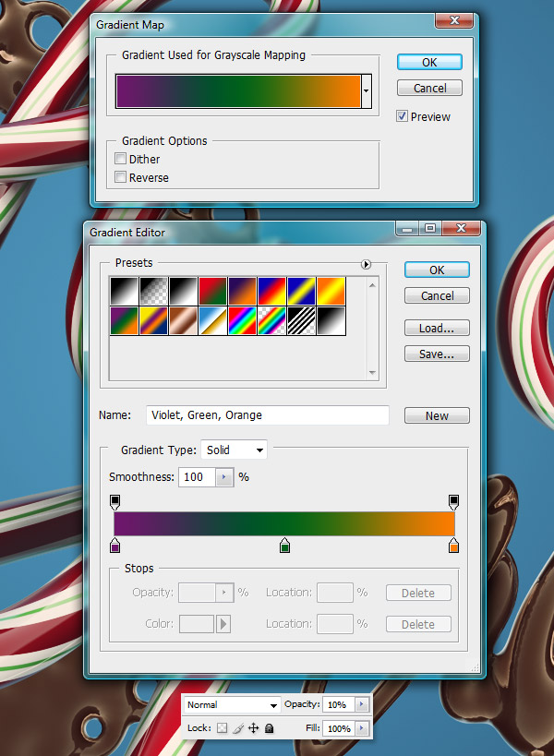The image size is (554, 756).
Task: Click the layer Opacity 10% field
Action: click(x=338, y=704)
